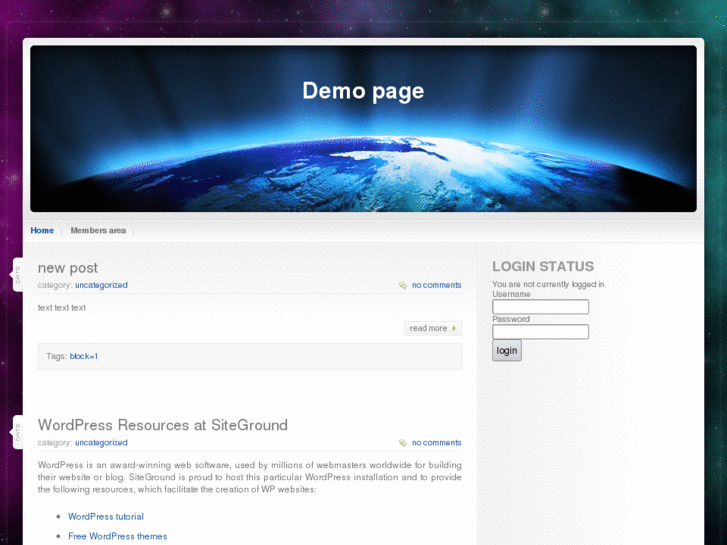The height and width of the screenshot is (545, 727).
Task: Open 'no comments' link for new post
Action: click(436, 285)
